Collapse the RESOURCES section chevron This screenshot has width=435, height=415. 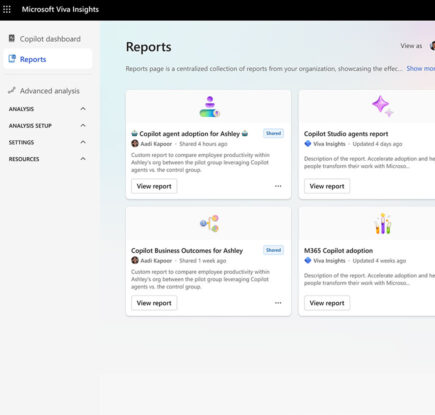(83, 159)
